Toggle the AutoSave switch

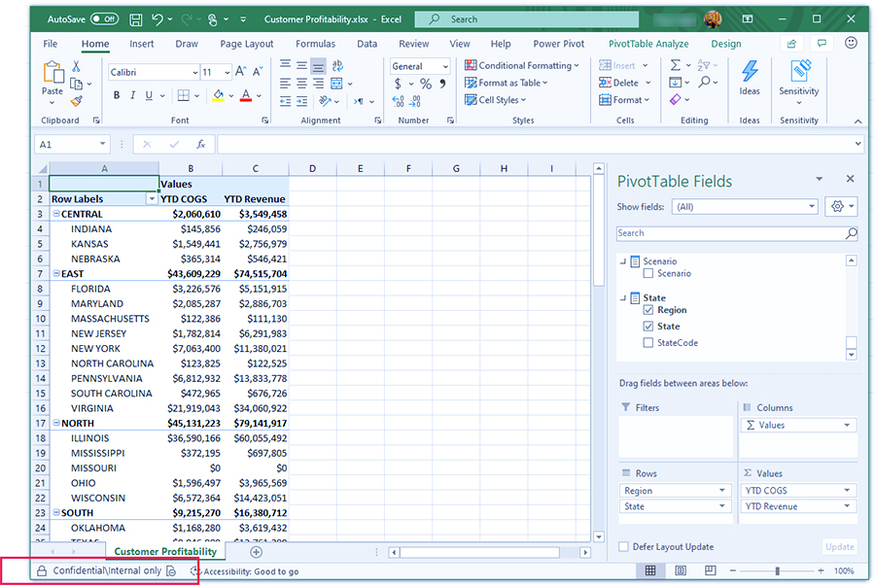point(104,19)
